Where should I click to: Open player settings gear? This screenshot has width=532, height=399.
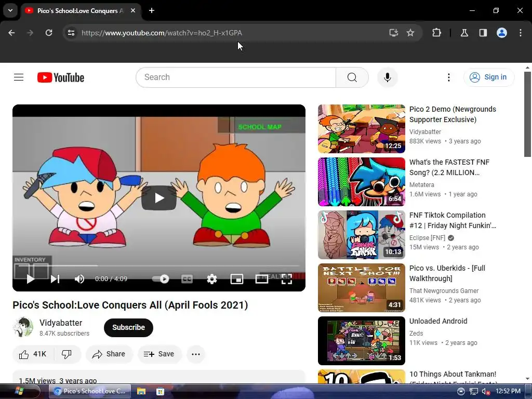point(212,279)
